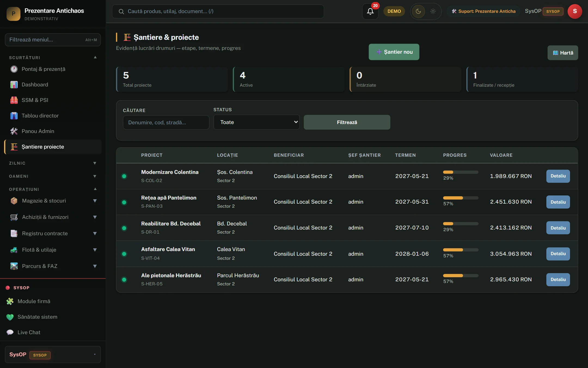Viewport: 588px width, 368px height.
Task: Switch to dark mode moon icon
Action: (418, 11)
